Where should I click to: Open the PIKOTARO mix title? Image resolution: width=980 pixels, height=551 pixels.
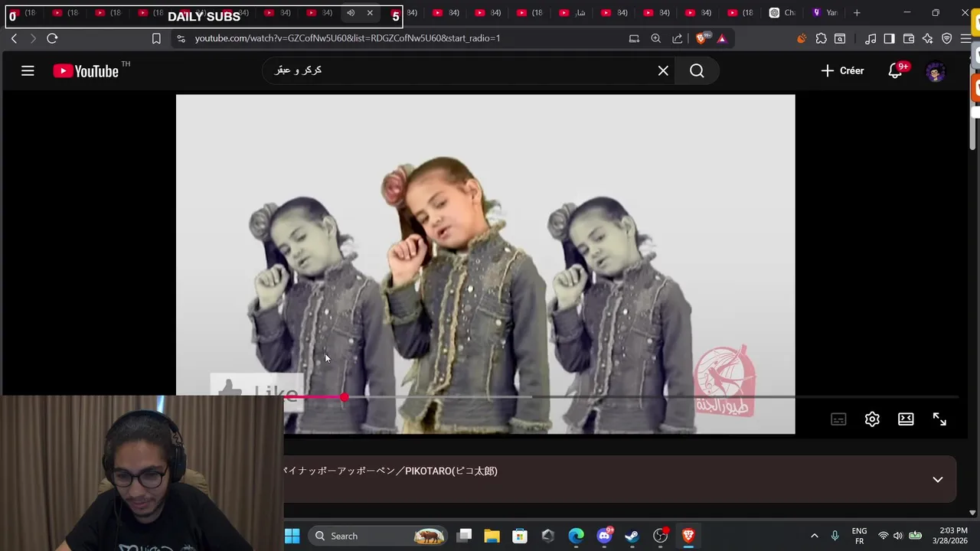[x=390, y=471]
